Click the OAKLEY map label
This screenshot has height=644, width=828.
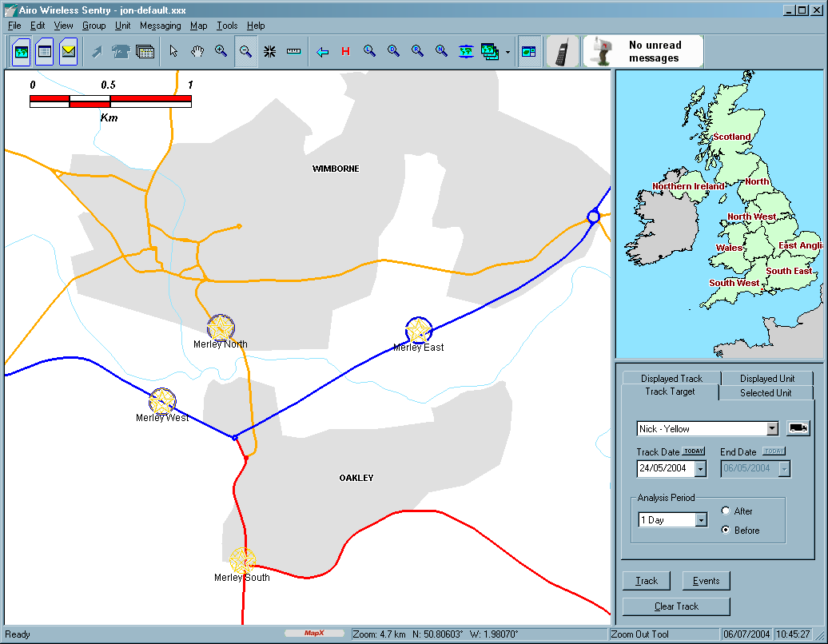[356, 478]
